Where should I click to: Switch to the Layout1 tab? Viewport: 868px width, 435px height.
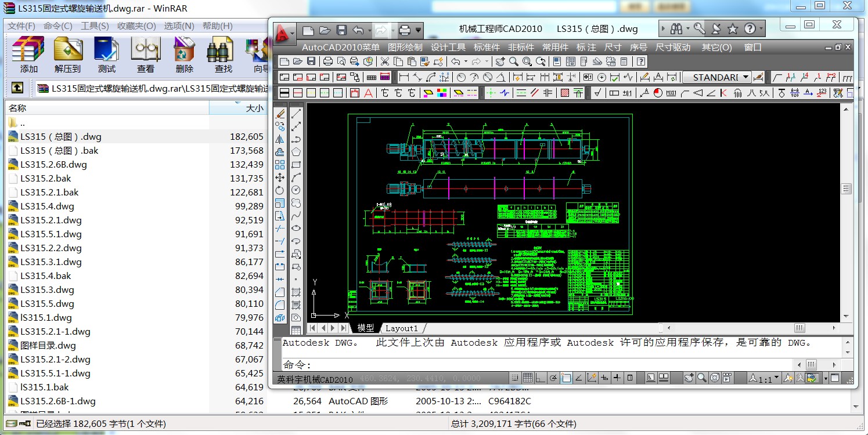(402, 328)
